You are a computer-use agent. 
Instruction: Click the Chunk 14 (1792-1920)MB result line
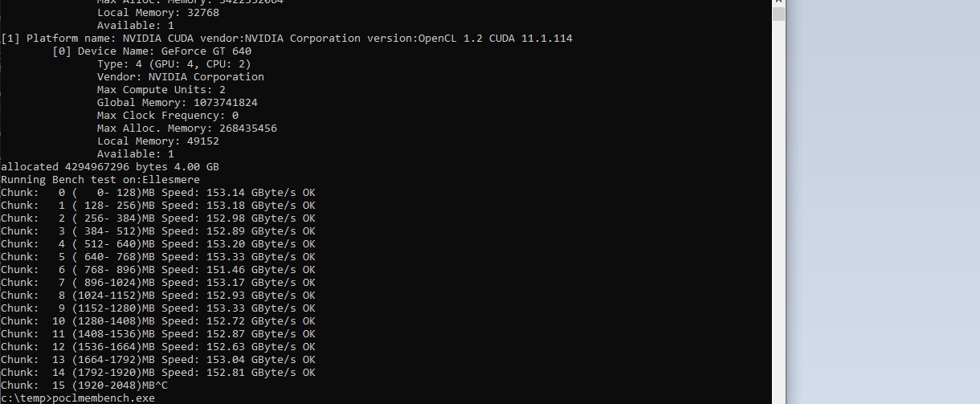(x=157, y=373)
